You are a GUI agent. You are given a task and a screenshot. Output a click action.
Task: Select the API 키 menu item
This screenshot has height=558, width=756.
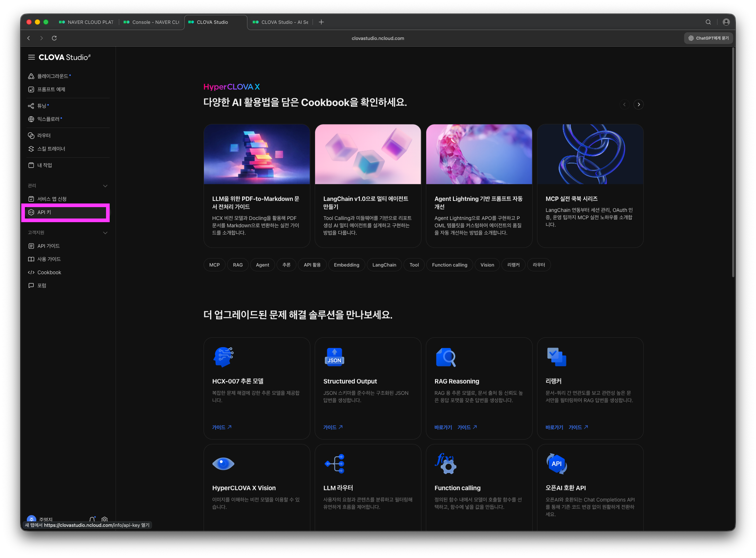(x=66, y=212)
